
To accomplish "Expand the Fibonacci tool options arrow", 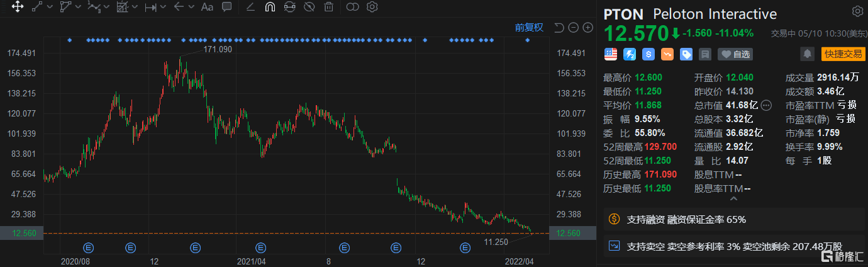I will point(135,8).
